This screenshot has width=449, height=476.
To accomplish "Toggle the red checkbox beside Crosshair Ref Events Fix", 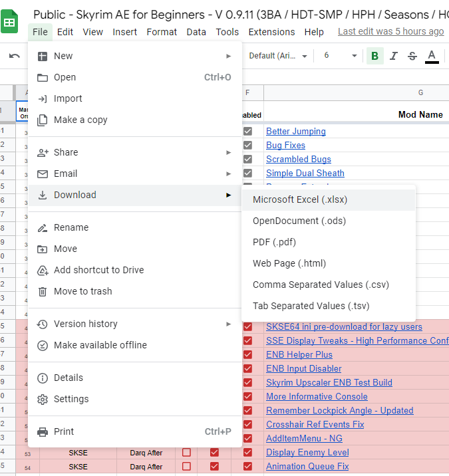I will click(247, 424).
